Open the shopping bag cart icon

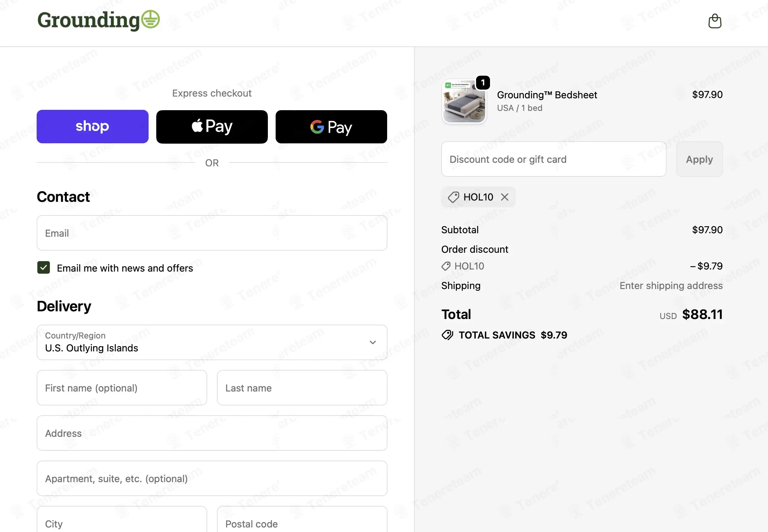pos(715,21)
